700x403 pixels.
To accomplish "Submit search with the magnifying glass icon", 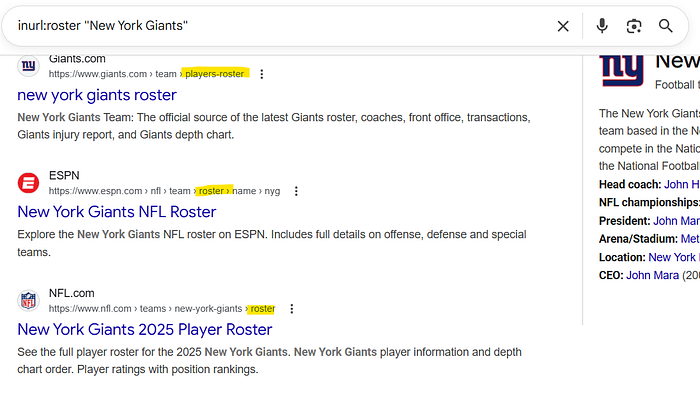I will coord(666,26).
